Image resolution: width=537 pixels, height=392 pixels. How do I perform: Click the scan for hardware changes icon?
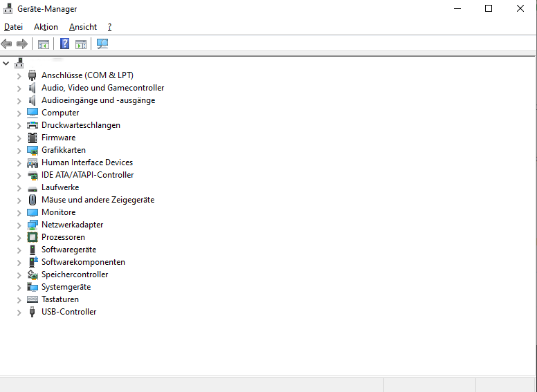point(102,44)
